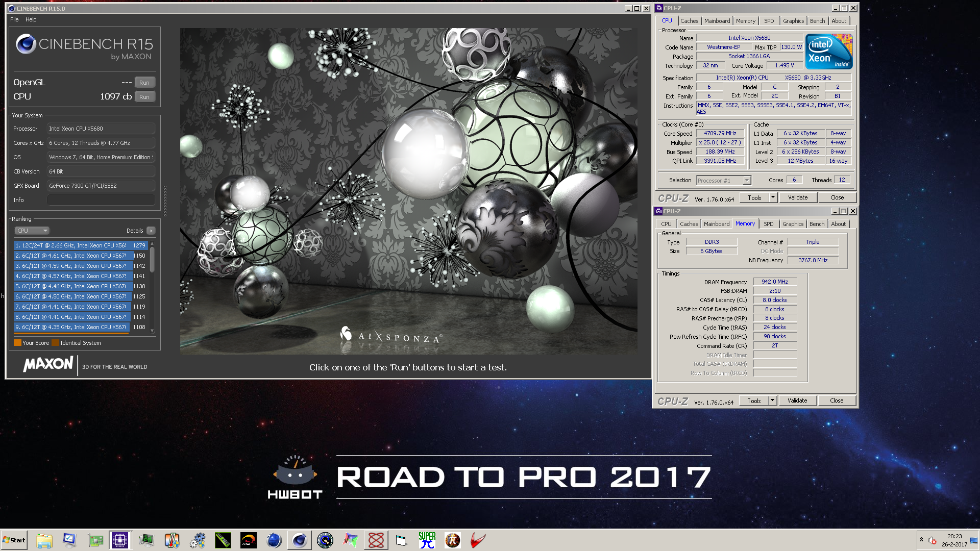Launch the red speedometer RD taskbar icon
The image size is (980, 551).
249,540
